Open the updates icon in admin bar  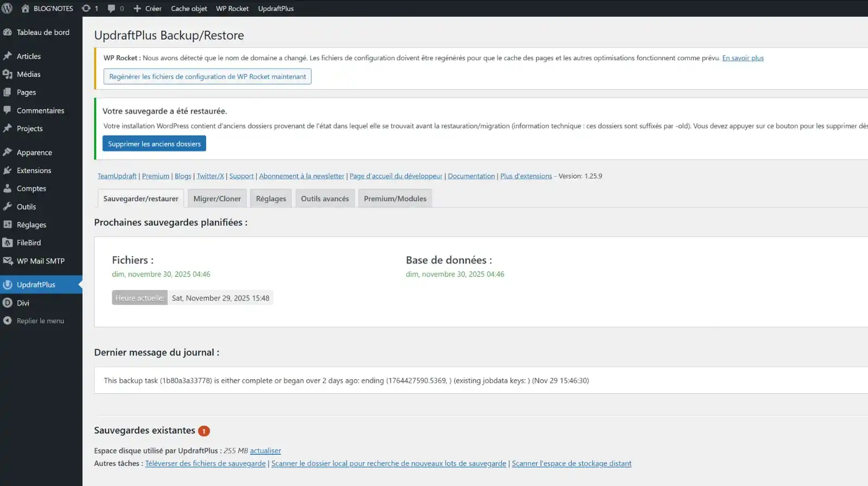(86, 8)
